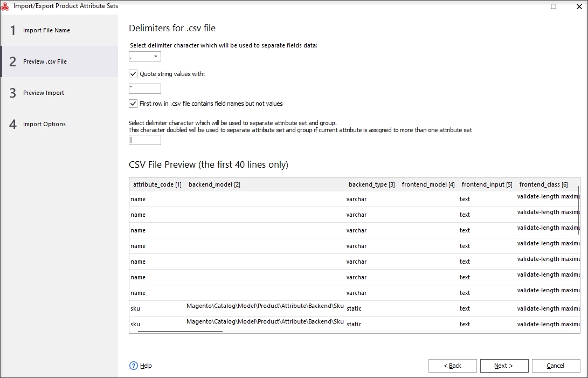Click 'text' cell in last sku row

(465, 324)
